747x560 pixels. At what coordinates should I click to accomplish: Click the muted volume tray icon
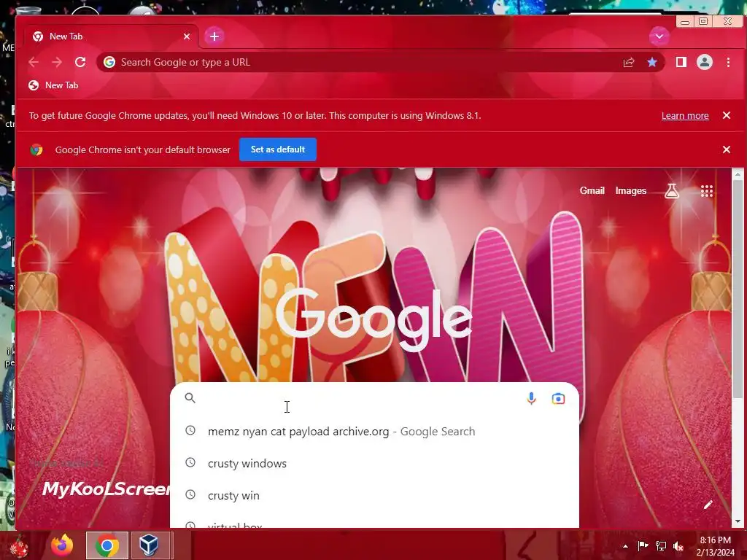coord(678,545)
